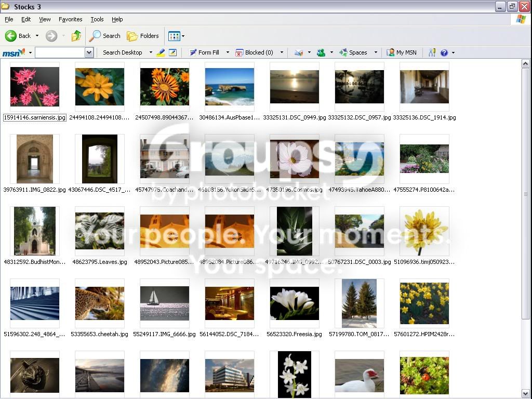This screenshot has height=399, width=532.
Task: Open the MSN search box dropdown
Action: click(x=89, y=52)
